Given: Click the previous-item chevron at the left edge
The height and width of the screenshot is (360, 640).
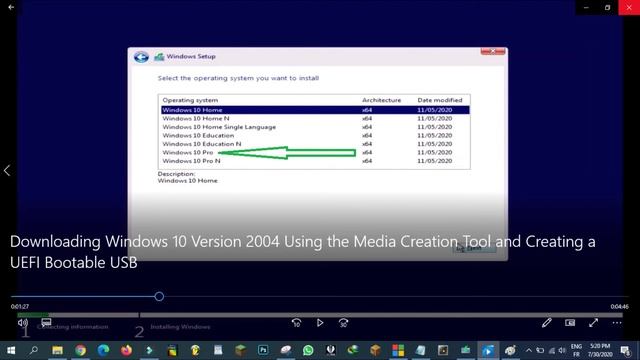Looking at the screenshot, I should tap(7, 170).
